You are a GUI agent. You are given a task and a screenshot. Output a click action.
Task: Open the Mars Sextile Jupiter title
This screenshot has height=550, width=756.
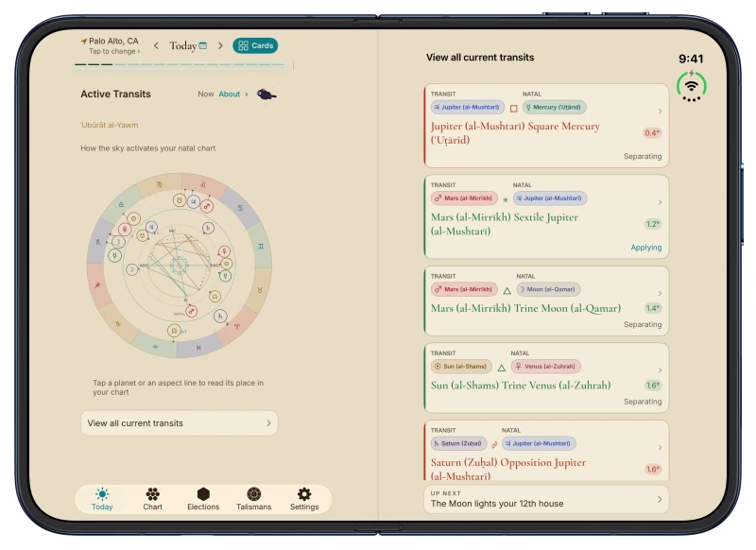coord(505,224)
